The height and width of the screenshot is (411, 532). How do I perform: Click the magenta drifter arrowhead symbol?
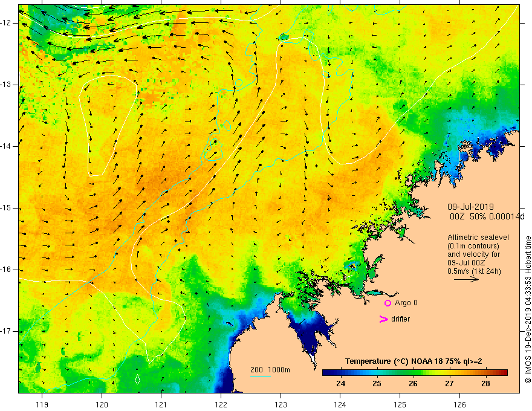point(384,319)
